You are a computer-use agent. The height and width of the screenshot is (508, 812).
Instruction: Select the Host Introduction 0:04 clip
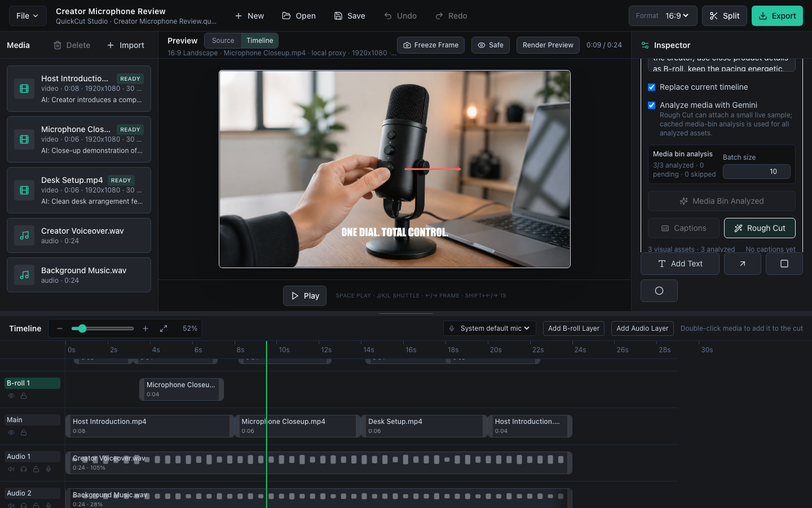(x=530, y=426)
